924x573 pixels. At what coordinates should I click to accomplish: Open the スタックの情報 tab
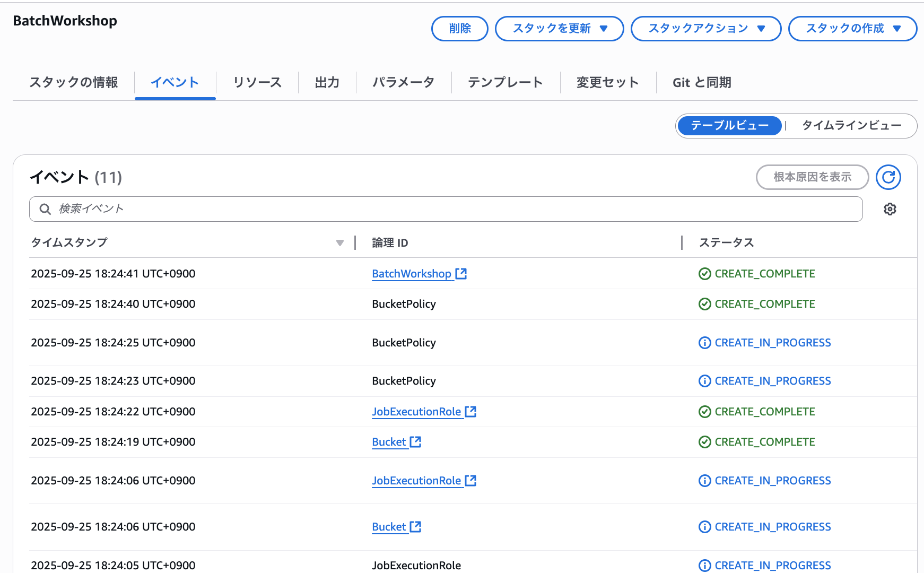(74, 82)
